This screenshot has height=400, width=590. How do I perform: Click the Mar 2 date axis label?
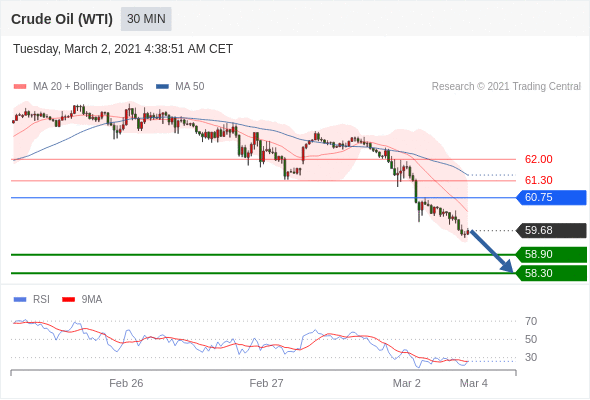406,383
